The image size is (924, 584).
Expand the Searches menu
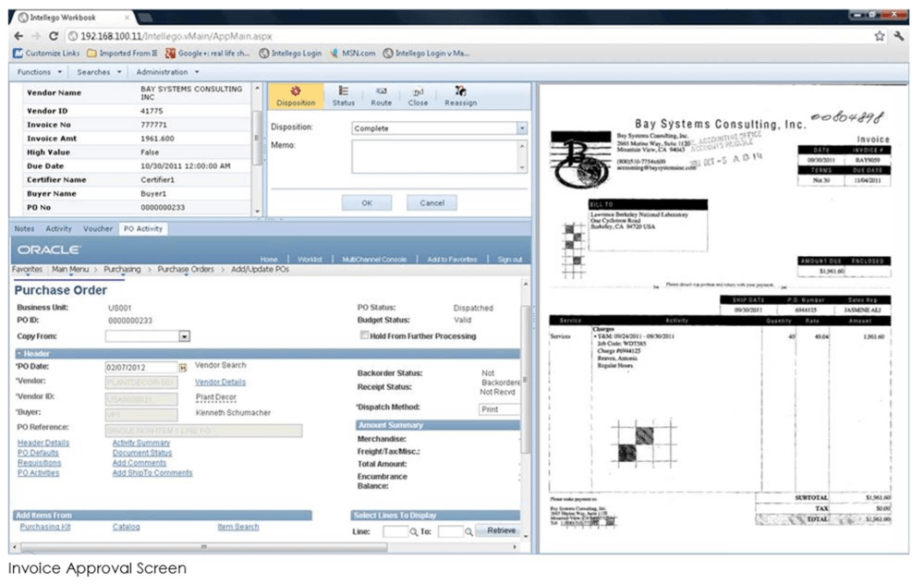[99, 72]
